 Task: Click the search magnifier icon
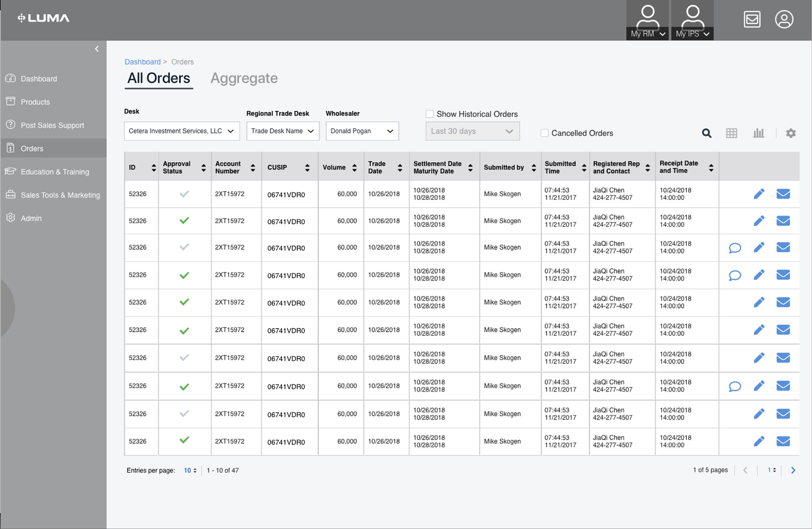706,133
